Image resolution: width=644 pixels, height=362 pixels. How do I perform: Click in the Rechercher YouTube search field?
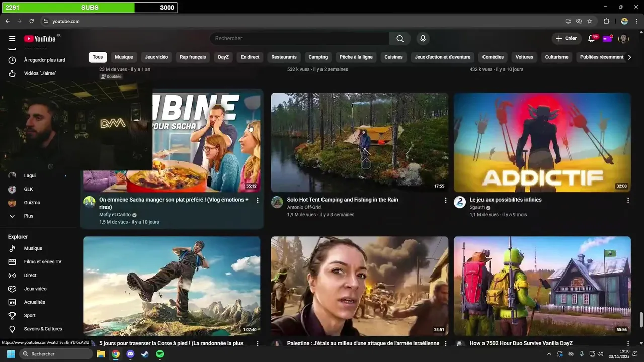click(300, 39)
